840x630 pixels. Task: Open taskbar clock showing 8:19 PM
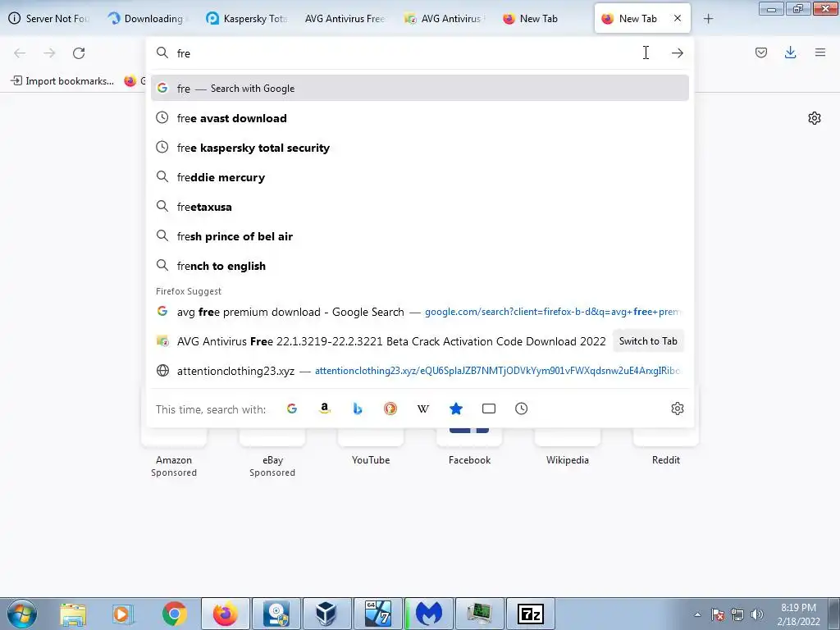click(798, 614)
